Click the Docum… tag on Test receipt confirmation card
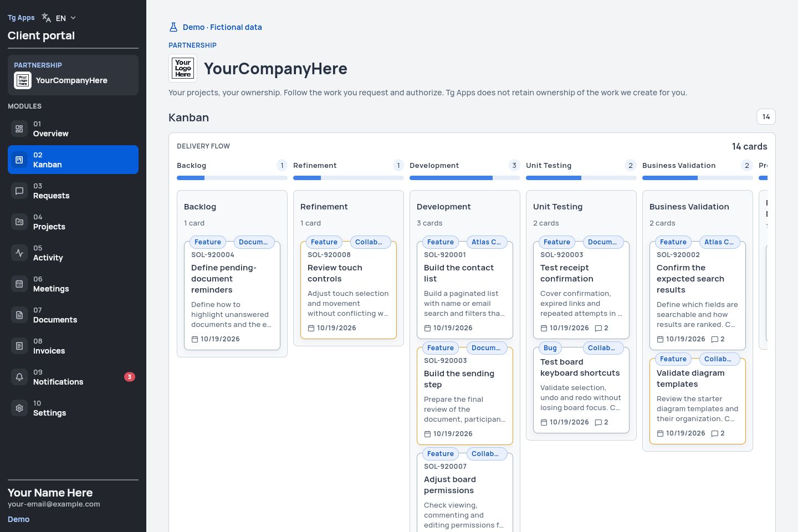798x532 pixels. pyautogui.click(x=602, y=242)
